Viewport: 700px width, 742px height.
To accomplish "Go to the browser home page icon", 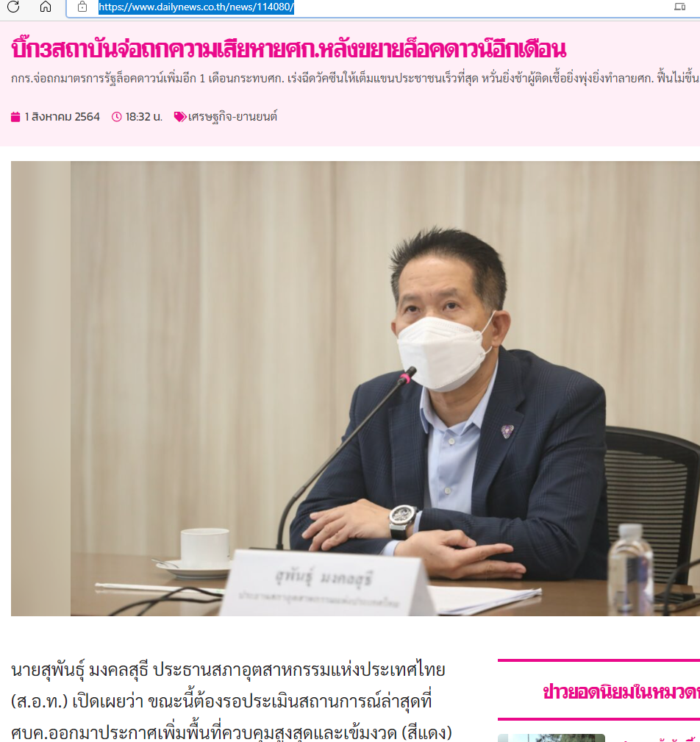I will tap(46, 7).
